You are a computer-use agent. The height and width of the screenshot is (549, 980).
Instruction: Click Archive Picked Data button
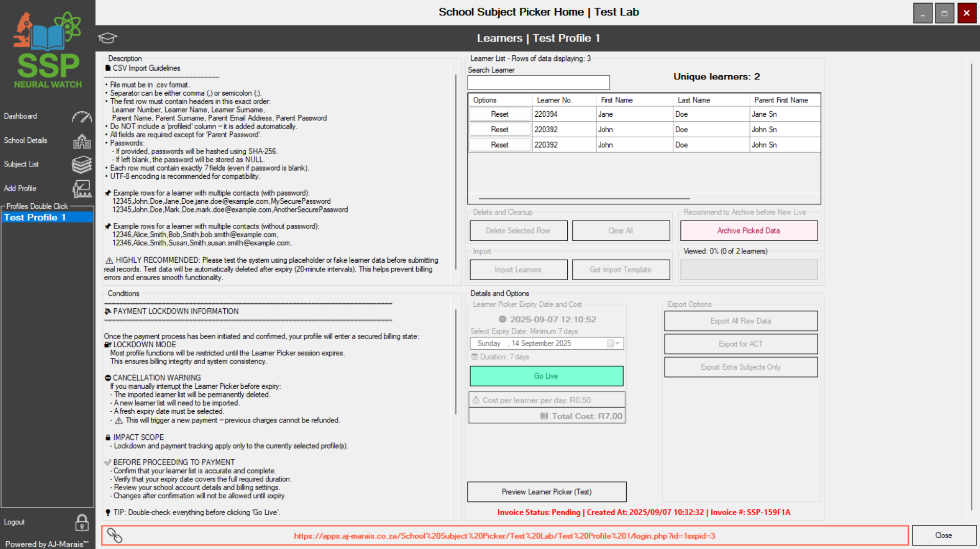(x=748, y=231)
